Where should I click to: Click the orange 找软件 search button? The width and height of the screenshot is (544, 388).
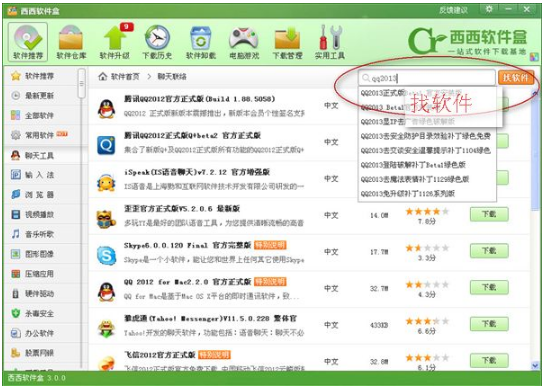[x=516, y=78]
